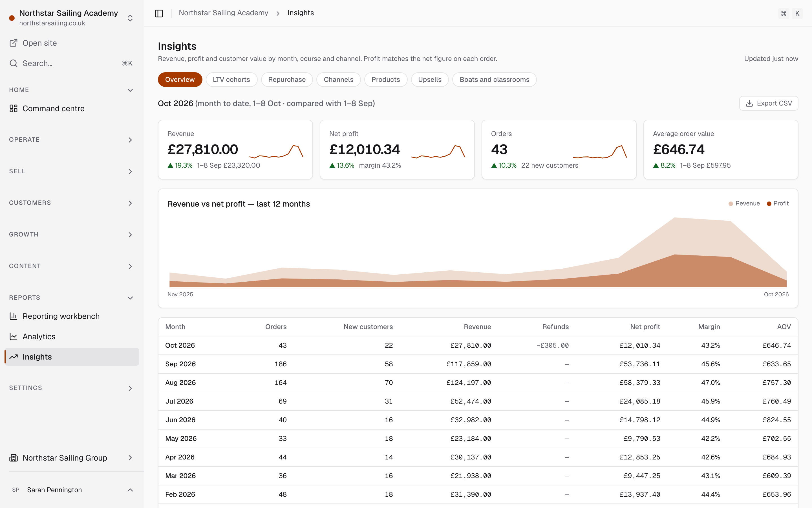Viewport: 812px width, 508px height.
Task: Click the New customers column header
Action: [368, 327]
